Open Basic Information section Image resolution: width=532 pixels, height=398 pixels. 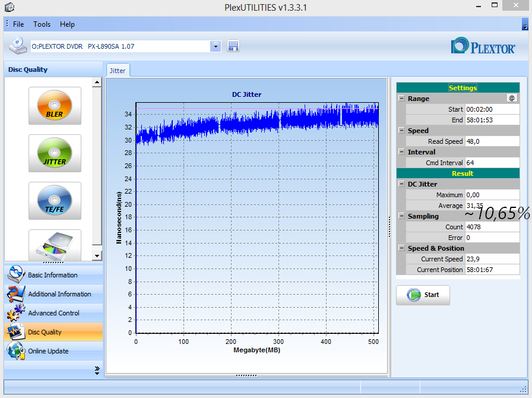click(53, 274)
